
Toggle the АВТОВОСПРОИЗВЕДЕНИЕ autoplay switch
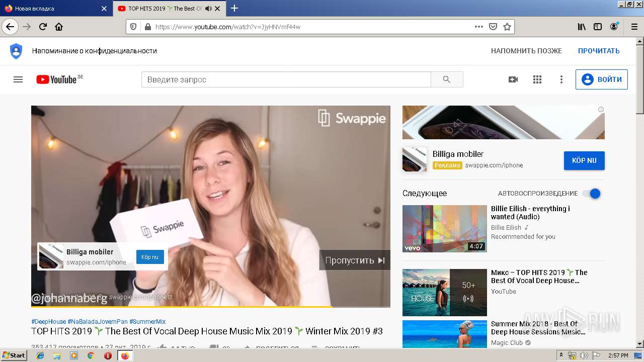592,194
